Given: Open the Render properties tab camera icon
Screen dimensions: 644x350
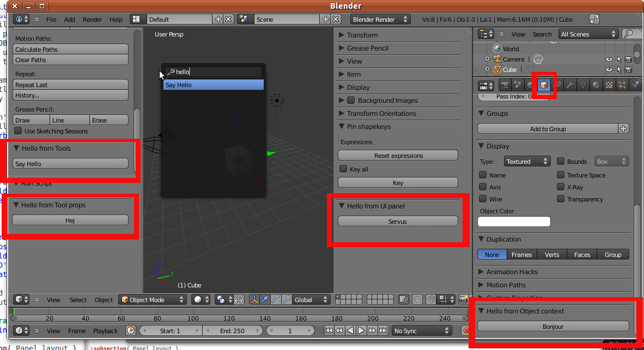Looking at the screenshot, I should pyautogui.click(x=505, y=85).
